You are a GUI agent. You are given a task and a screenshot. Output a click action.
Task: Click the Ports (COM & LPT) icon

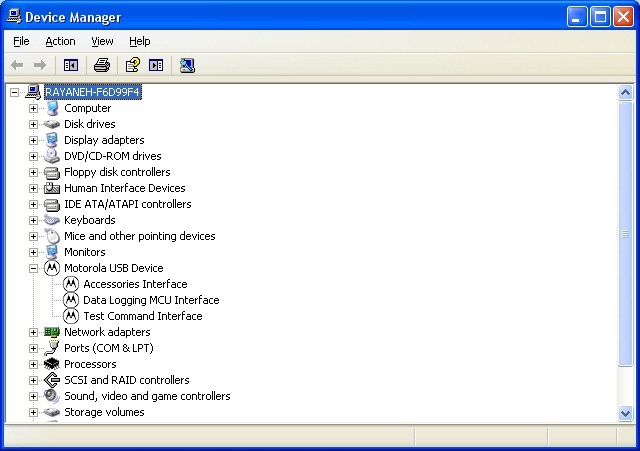52,348
